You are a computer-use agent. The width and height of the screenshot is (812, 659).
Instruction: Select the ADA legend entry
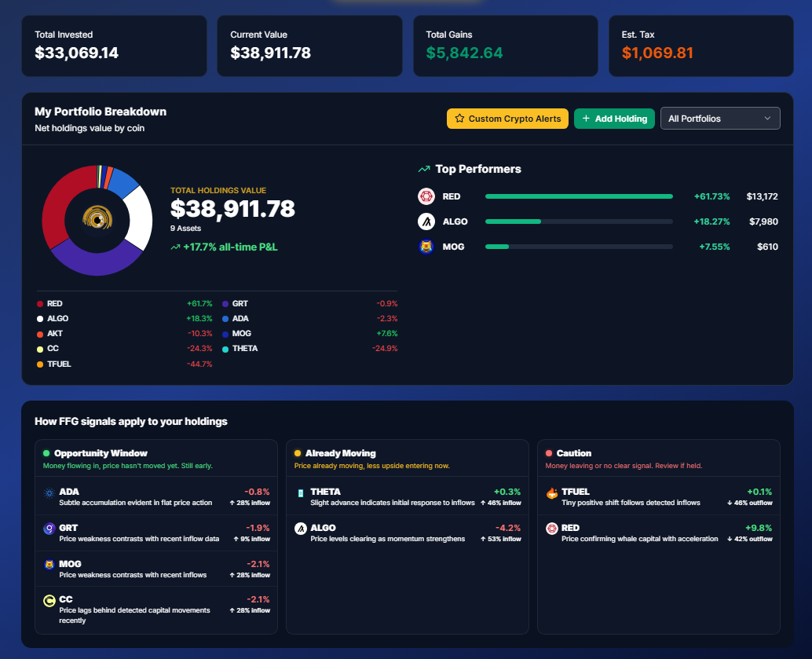pos(309,319)
